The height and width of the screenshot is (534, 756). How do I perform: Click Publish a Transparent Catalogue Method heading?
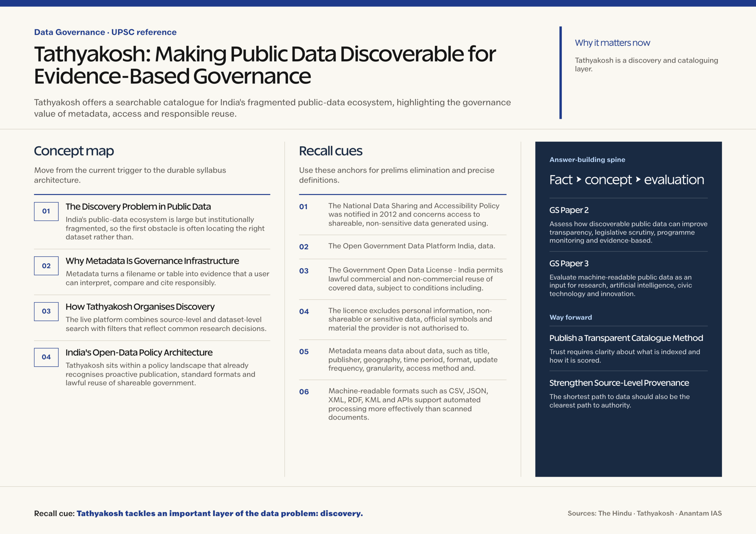626,338
